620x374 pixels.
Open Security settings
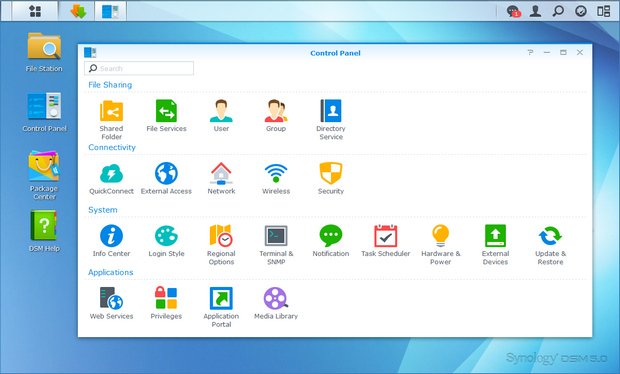coord(331,178)
